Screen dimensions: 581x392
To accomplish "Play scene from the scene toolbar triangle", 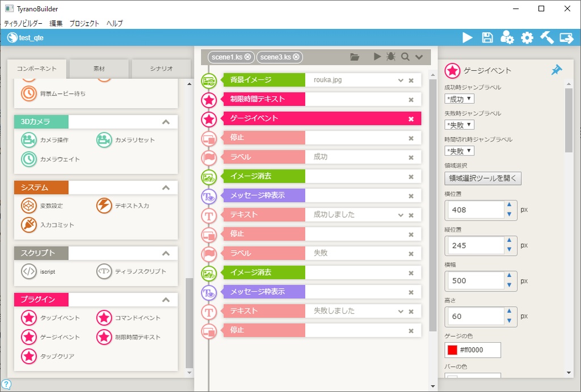I will coord(377,56).
